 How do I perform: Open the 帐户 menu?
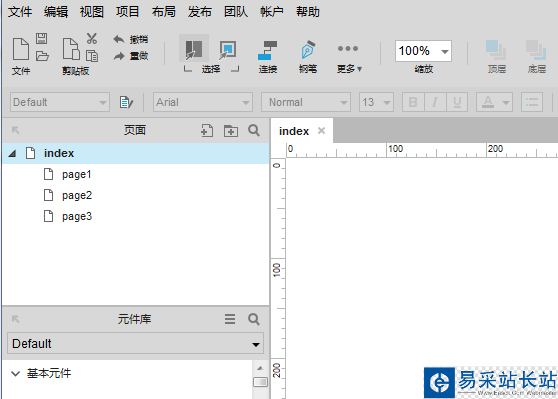coord(272,12)
